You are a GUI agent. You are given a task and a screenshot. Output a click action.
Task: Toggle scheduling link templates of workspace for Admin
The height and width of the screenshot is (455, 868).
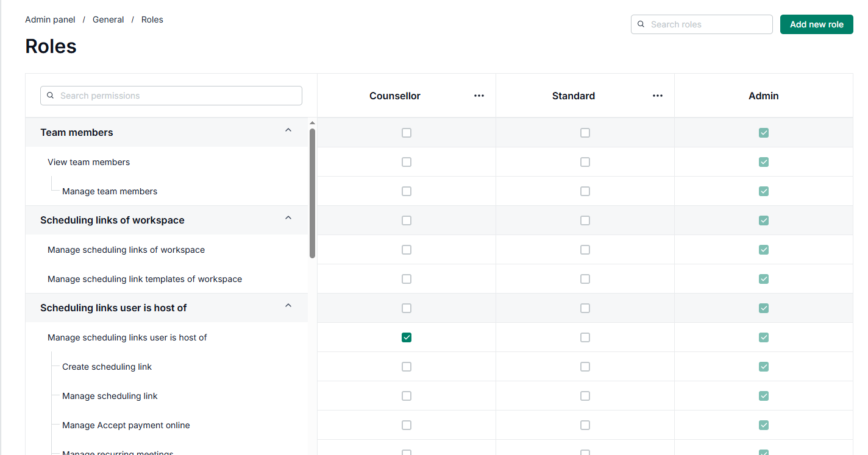[x=764, y=279]
